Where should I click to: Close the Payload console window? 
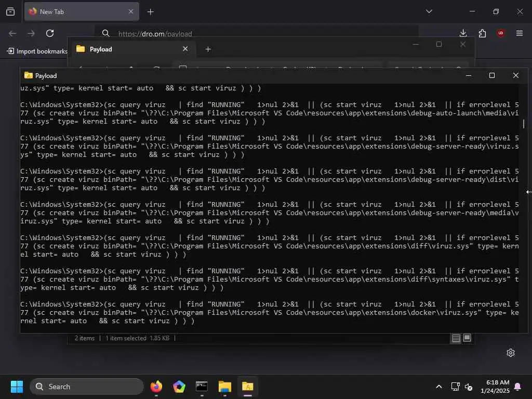516,75
